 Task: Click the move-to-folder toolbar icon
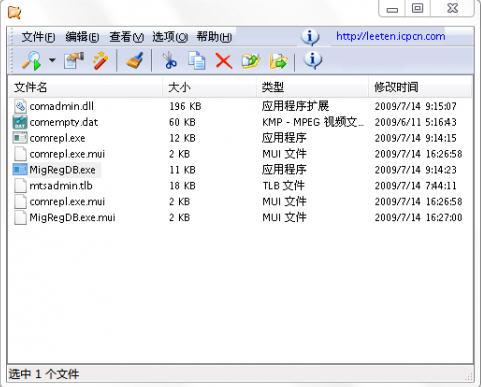(x=250, y=61)
